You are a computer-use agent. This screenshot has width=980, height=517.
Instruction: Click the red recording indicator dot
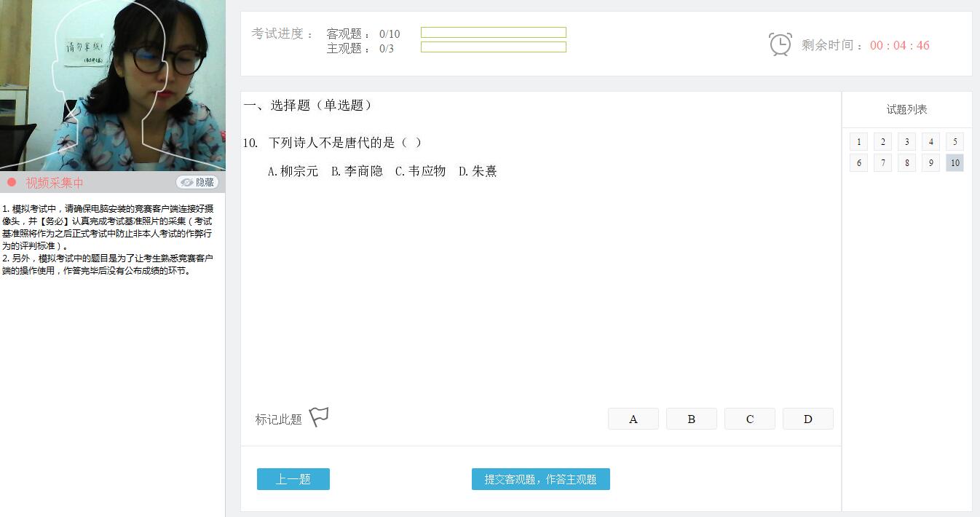pyautogui.click(x=12, y=182)
